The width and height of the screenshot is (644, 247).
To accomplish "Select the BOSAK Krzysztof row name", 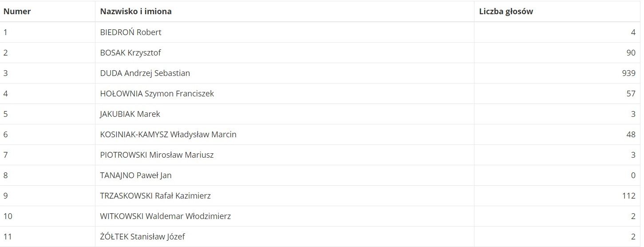I will click(x=130, y=52).
